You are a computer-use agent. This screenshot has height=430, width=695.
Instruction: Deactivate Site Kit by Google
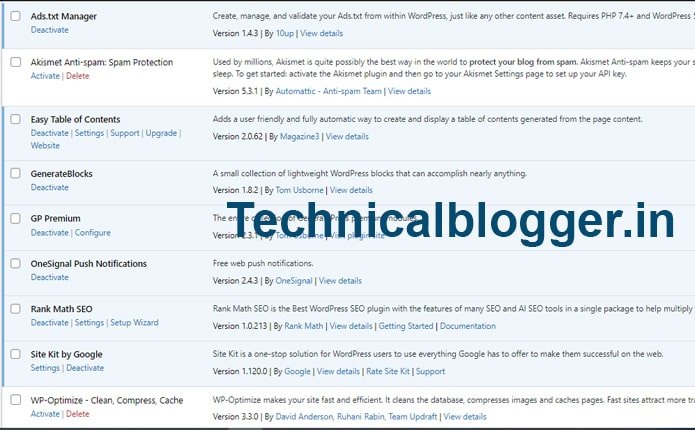(x=85, y=368)
